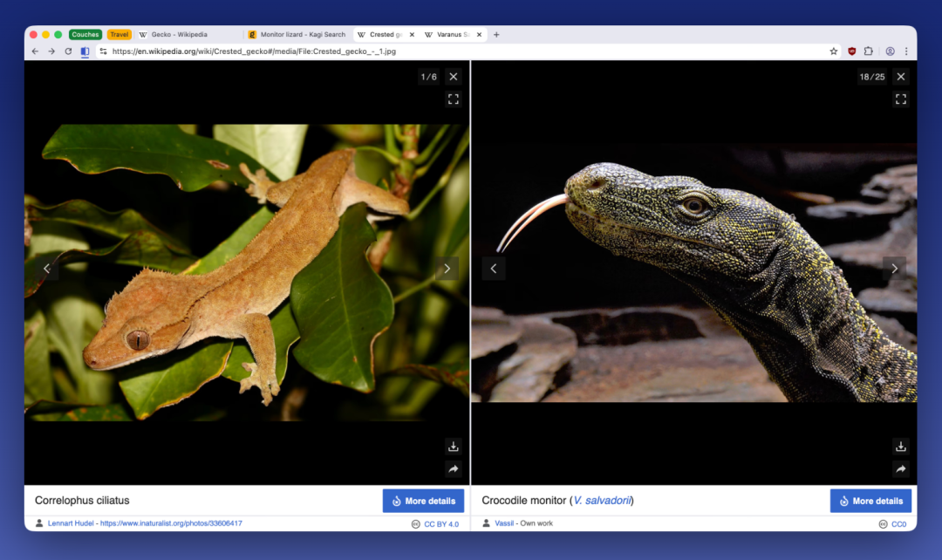Show previous image in monitor viewer

(494, 269)
